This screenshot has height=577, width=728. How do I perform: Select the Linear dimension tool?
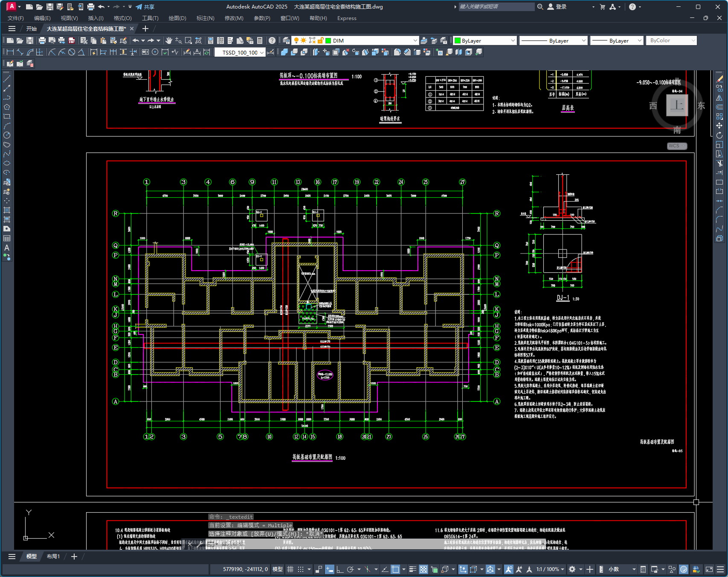click(x=10, y=52)
